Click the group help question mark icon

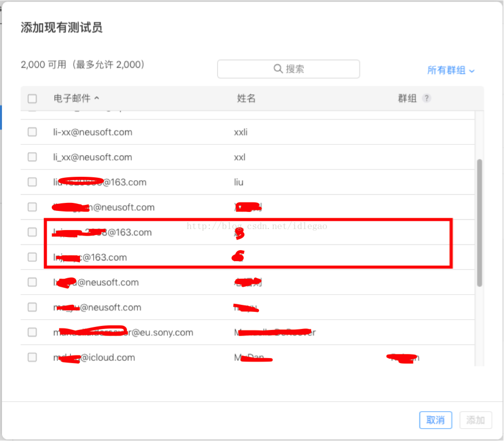[426, 98]
